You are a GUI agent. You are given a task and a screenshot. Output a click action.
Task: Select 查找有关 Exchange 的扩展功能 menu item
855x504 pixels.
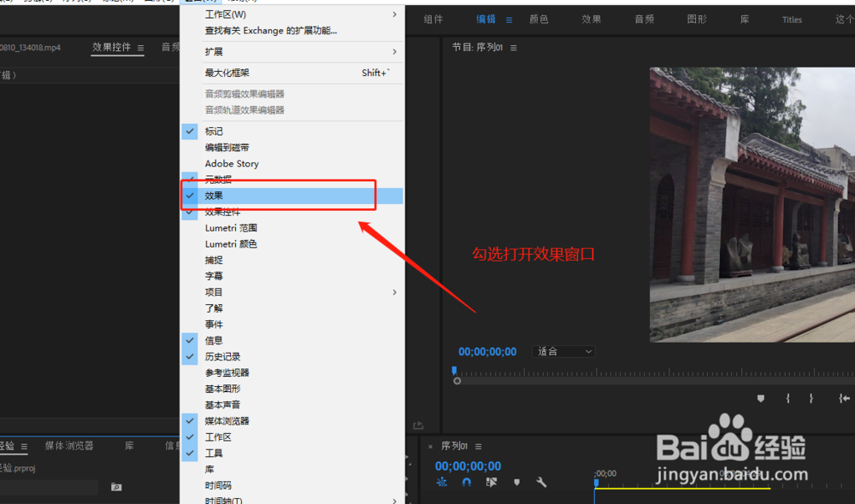[292, 31]
